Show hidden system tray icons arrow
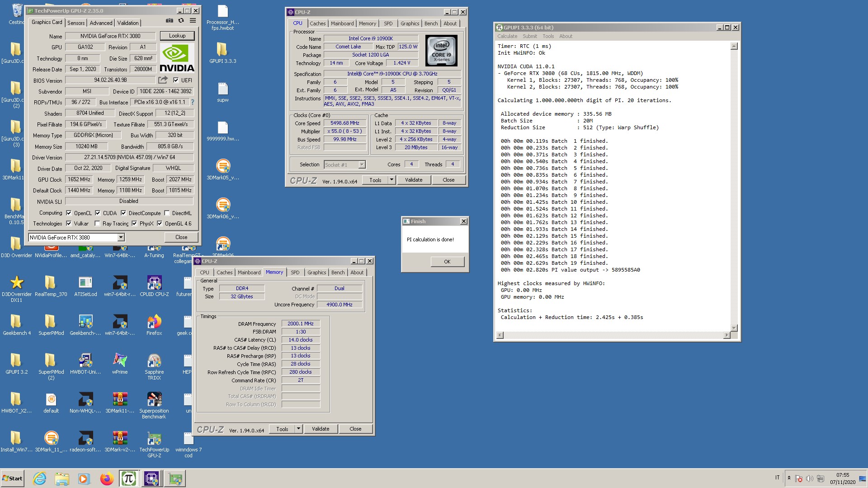The width and height of the screenshot is (868, 488). 789,479
